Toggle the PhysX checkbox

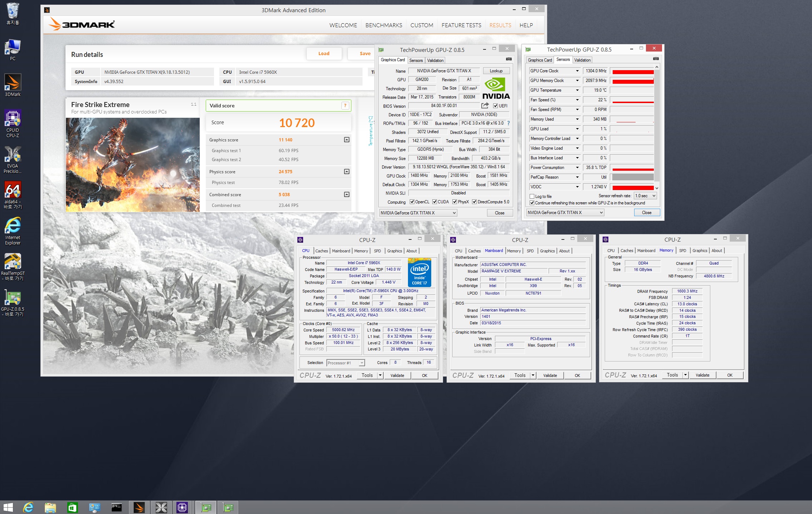tap(454, 202)
